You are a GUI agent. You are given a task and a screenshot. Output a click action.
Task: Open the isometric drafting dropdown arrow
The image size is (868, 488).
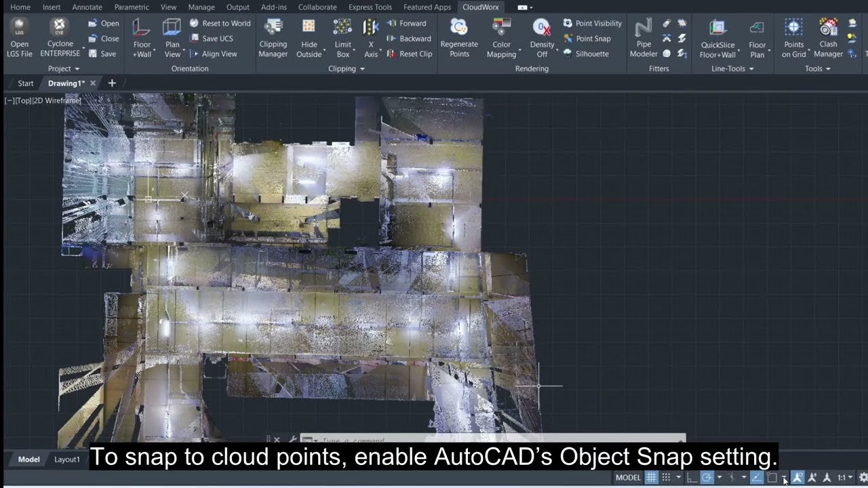(744, 477)
